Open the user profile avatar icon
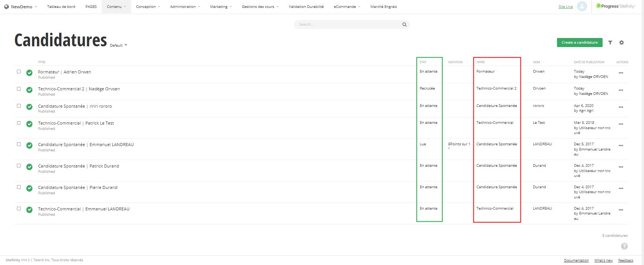This screenshot has height=265, width=644. pos(582,6)
